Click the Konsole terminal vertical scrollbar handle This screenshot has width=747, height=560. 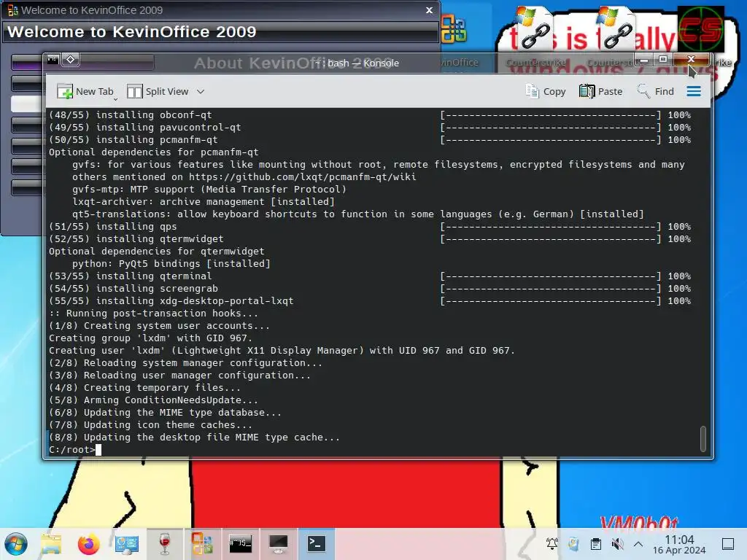pyautogui.click(x=703, y=438)
